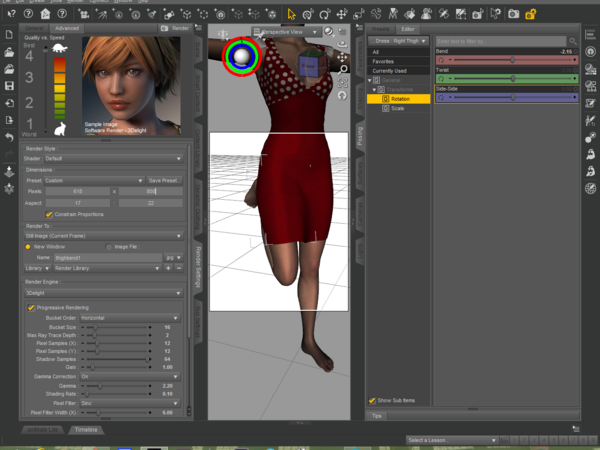Open the Gamma Correction On dropdown
The height and width of the screenshot is (450, 600).
click(130, 377)
